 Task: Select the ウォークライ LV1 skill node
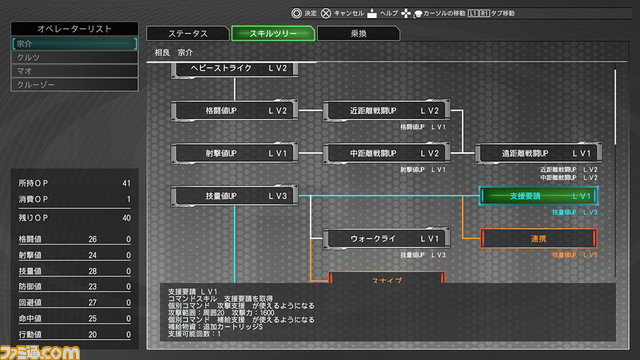click(387, 238)
